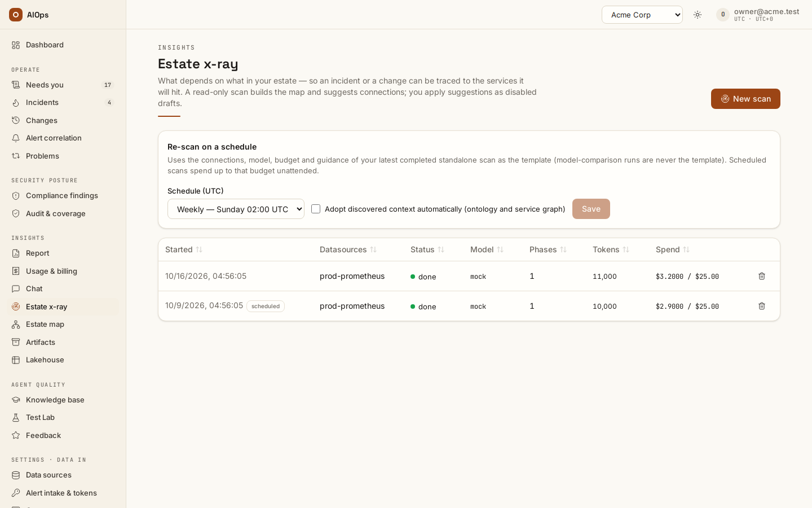812x508 pixels.
Task: Click the Alert intake key icon
Action: coord(16,493)
